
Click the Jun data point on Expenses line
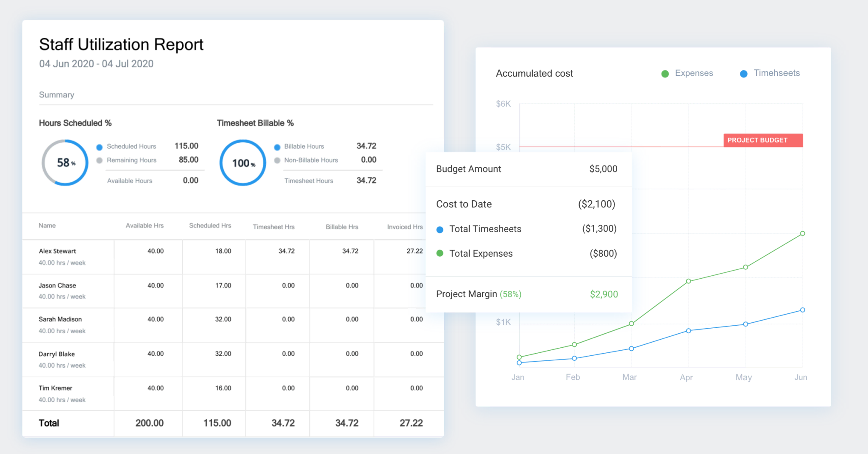(802, 233)
